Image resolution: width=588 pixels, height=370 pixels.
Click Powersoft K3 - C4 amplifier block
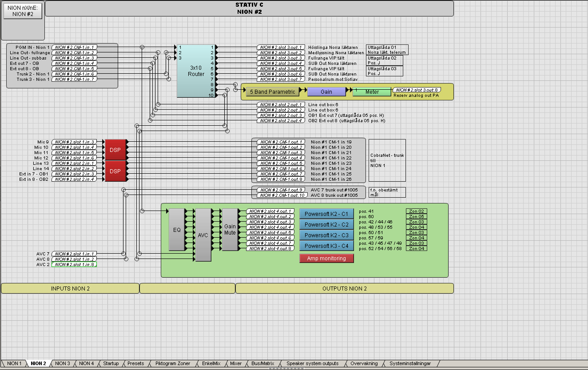click(x=326, y=246)
